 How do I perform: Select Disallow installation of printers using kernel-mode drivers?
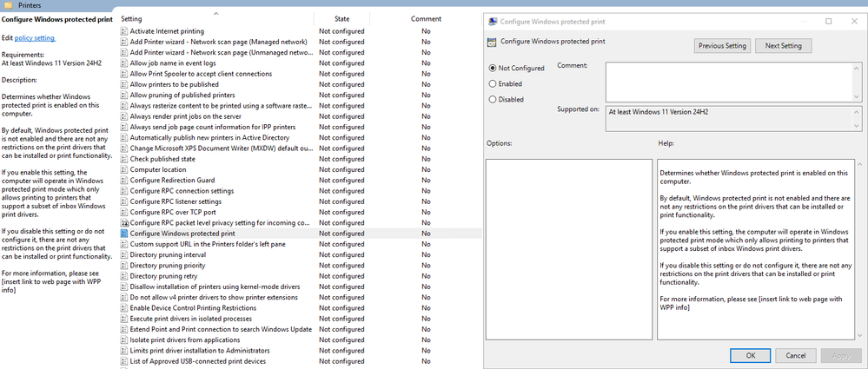point(300,287)
